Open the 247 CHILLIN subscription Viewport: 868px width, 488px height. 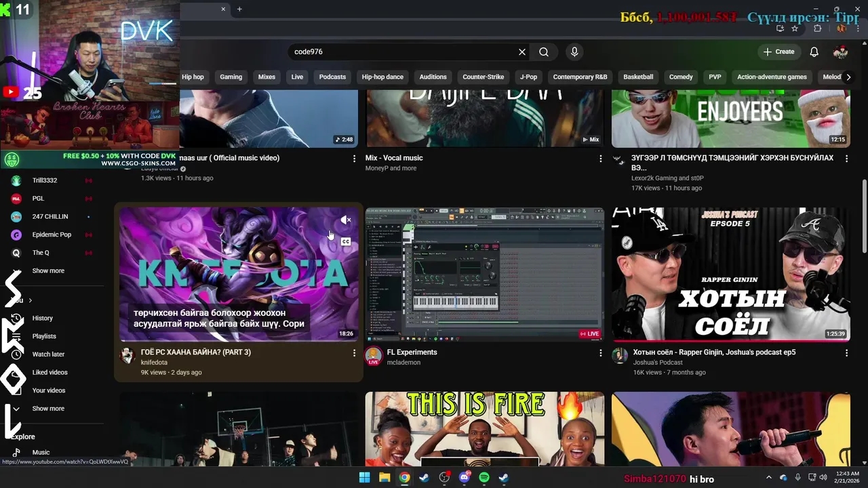tap(50, 216)
